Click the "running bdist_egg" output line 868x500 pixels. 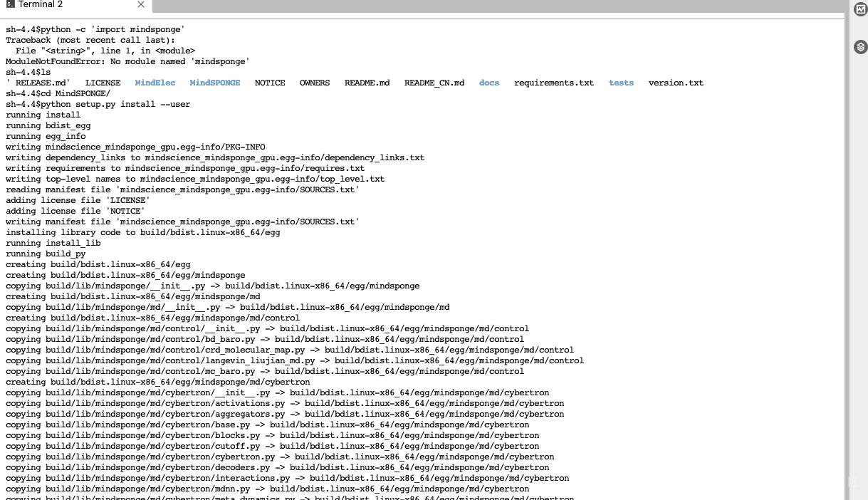tap(48, 125)
